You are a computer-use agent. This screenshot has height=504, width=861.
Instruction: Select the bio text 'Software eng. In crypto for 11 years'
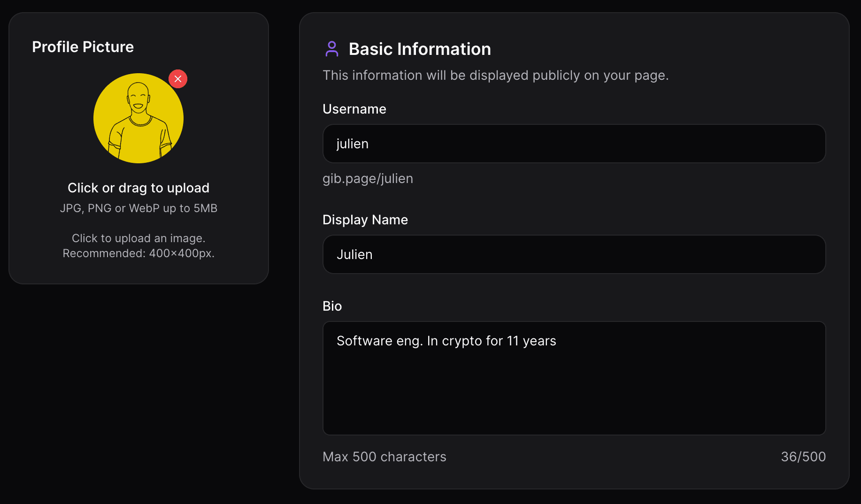point(446,341)
